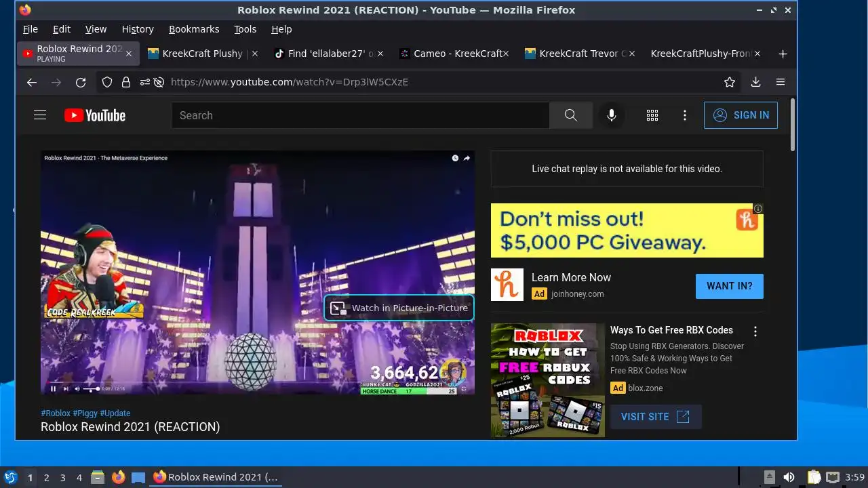The image size is (868, 488).
Task: Click the ad info icon on banner
Action: (758, 209)
